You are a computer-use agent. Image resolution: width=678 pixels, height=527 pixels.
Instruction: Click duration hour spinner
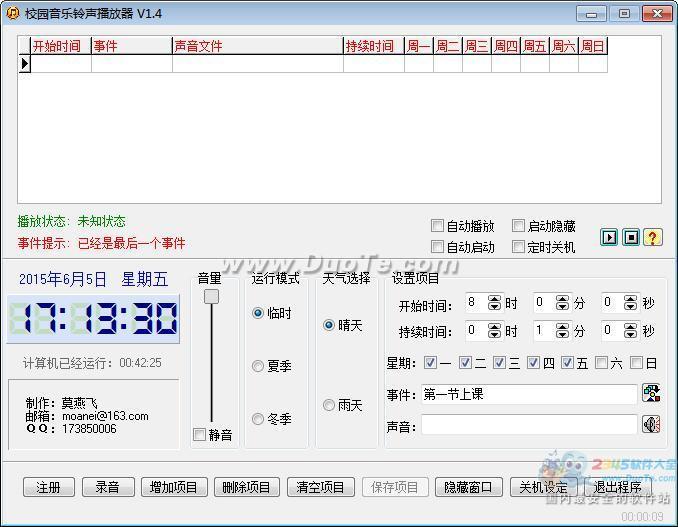tap(494, 331)
